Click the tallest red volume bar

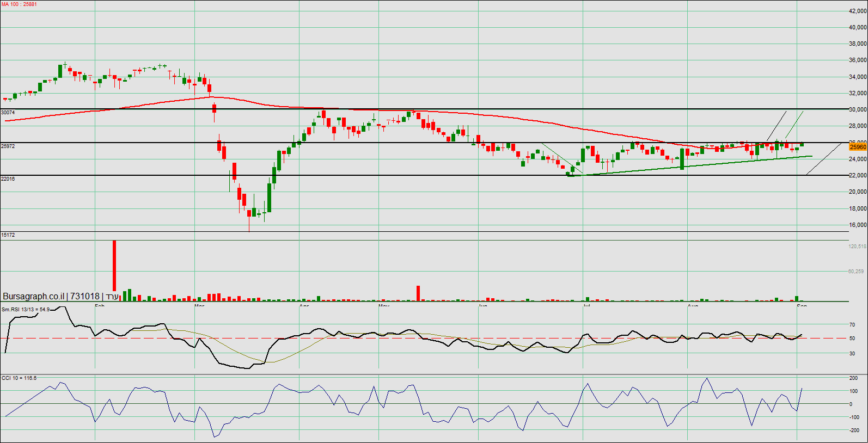coord(114,266)
